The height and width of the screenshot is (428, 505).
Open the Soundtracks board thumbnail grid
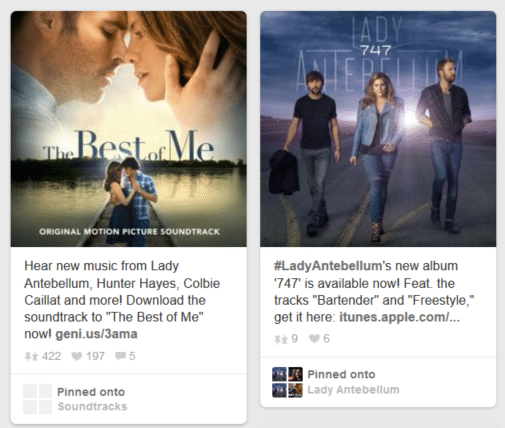[x=37, y=399]
